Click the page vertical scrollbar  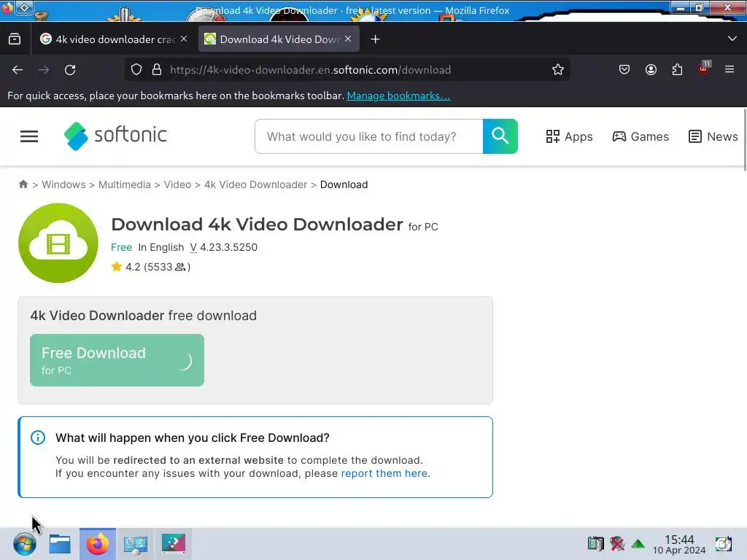(x=744, y=139)
